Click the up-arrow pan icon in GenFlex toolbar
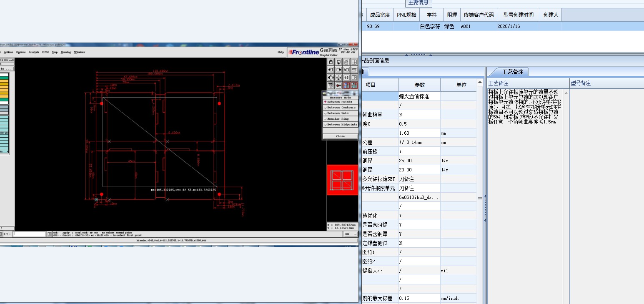This screenshot has width=644, height=304. click(x=331, y=62)
